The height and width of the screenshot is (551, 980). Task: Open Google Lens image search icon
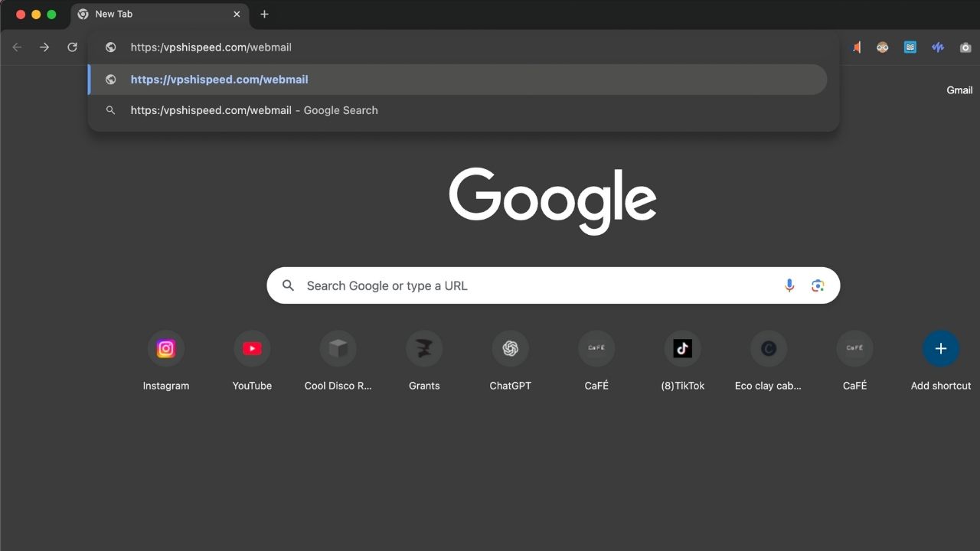click(818, 285)
